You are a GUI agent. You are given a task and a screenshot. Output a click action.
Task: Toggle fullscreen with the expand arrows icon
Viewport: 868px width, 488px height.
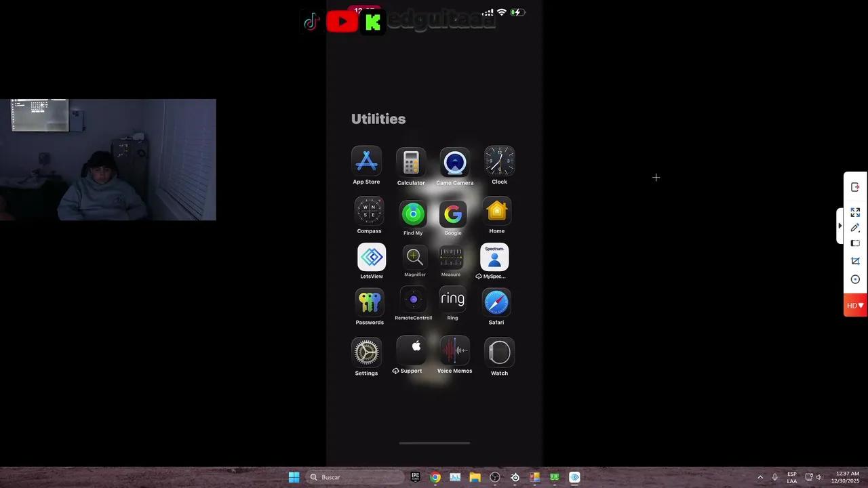(855, 212)
